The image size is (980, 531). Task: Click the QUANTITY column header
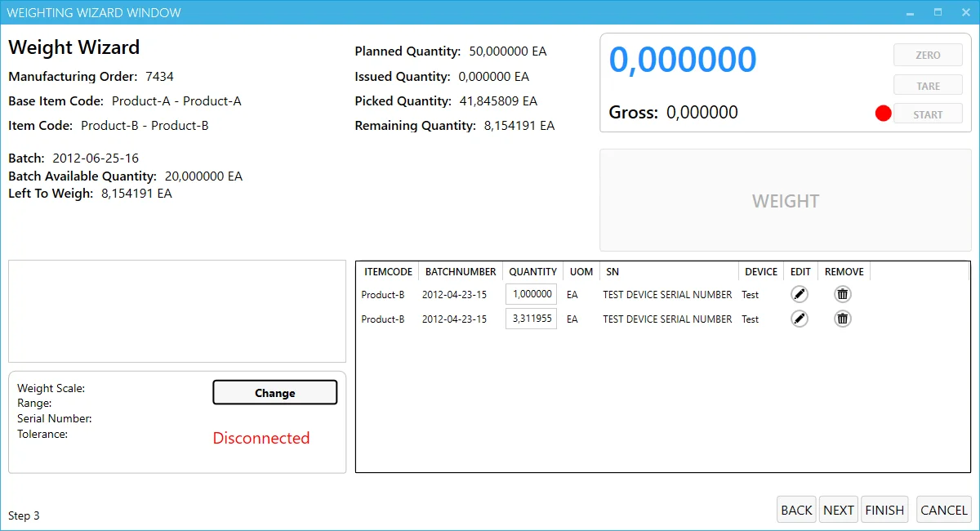click(532, 271)
